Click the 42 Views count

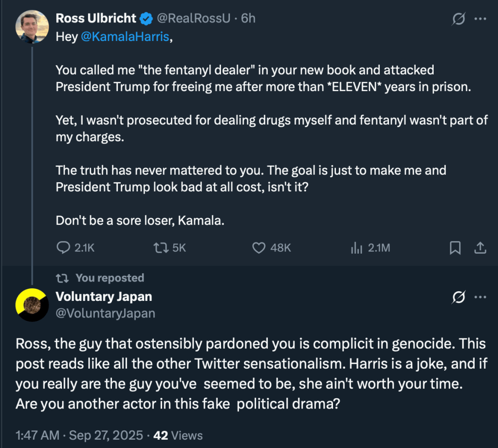point(178,435)
